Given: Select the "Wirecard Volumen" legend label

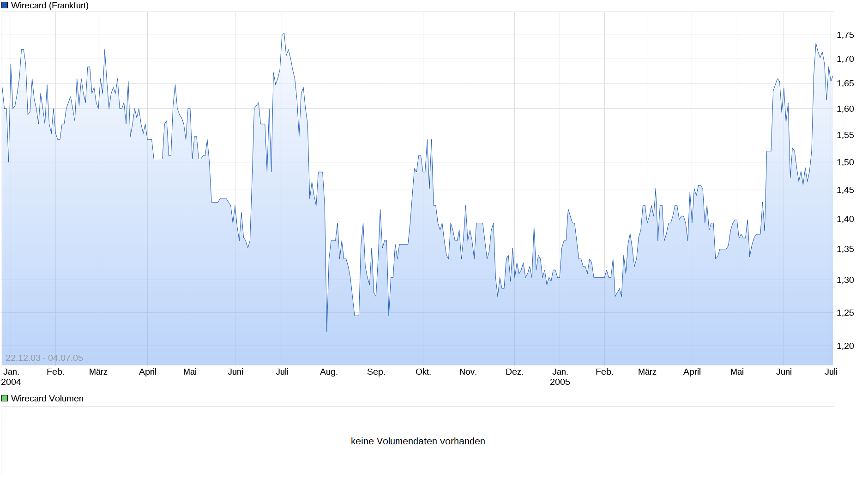Looking at the screenshot, I should tap(47, 398).
